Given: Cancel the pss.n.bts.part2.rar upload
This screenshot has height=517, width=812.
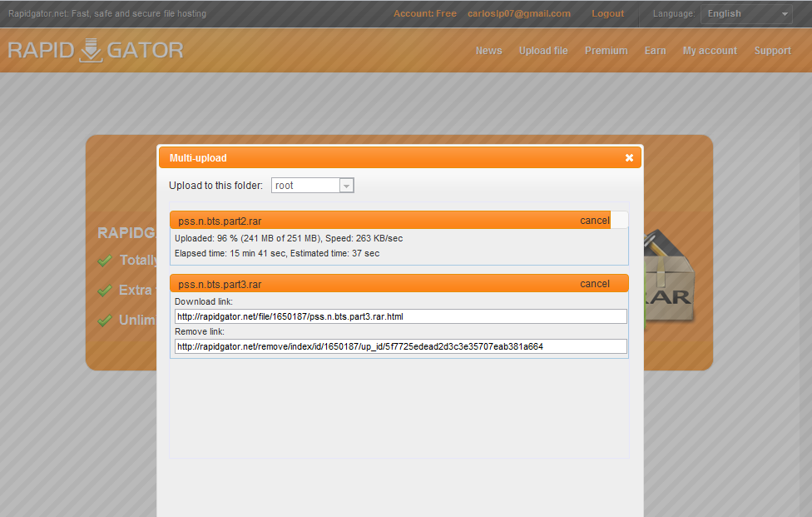Looking at the screenshot, I should [x=595, y=221].
